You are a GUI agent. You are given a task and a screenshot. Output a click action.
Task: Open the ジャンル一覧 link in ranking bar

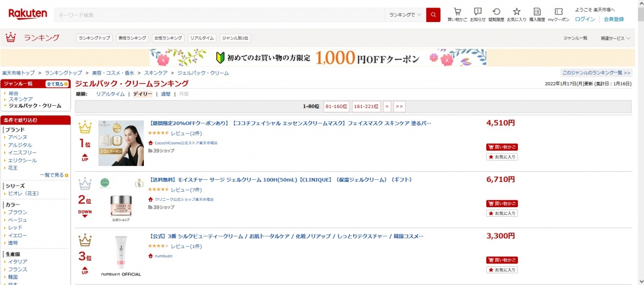(575, 38)
